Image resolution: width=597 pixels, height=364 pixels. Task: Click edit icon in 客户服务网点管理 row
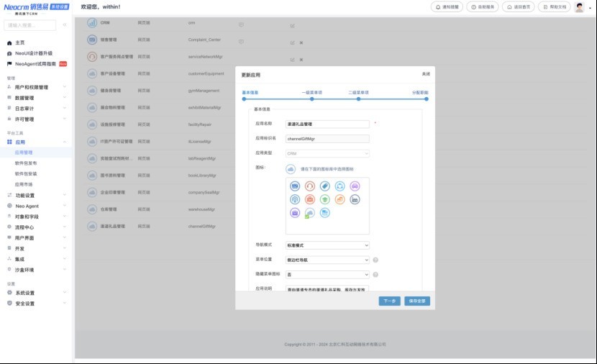293,60
